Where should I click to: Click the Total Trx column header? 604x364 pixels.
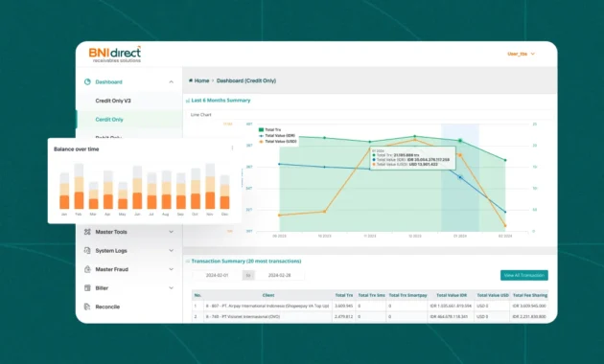[344, 295]
